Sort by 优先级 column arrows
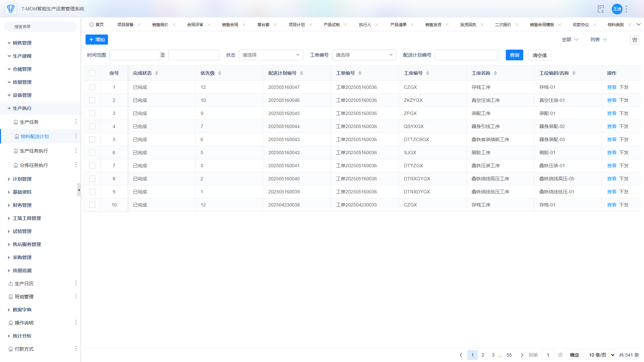The image size is (644, 362). click(220, 73)
